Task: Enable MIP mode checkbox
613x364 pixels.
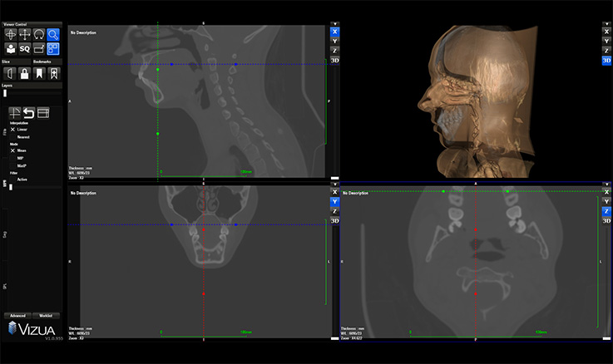Action: pos(12,157)
